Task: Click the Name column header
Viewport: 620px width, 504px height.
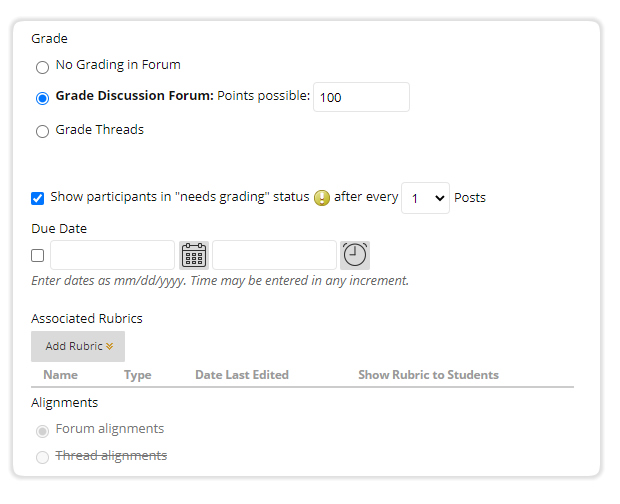Action: tap(60, 375)
